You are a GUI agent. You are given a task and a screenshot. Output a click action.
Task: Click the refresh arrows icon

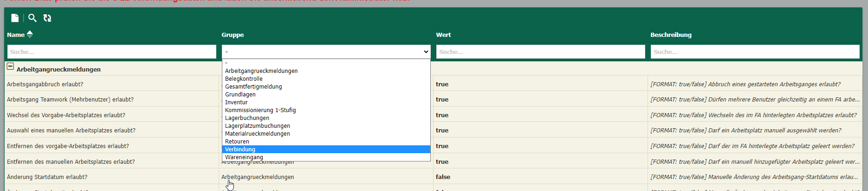[47, 18]
